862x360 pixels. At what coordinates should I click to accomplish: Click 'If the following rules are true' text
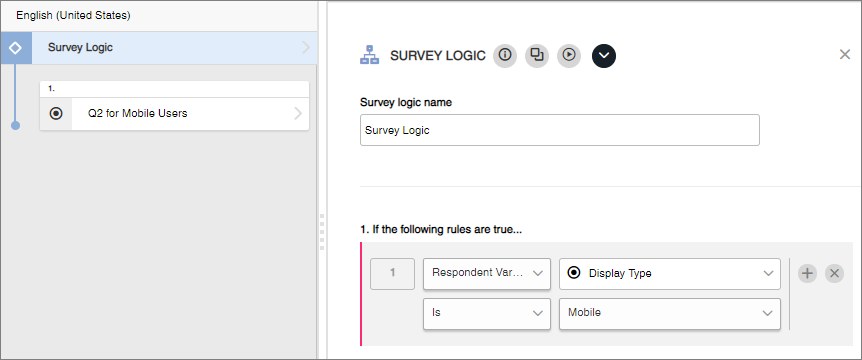coord(441,229)
